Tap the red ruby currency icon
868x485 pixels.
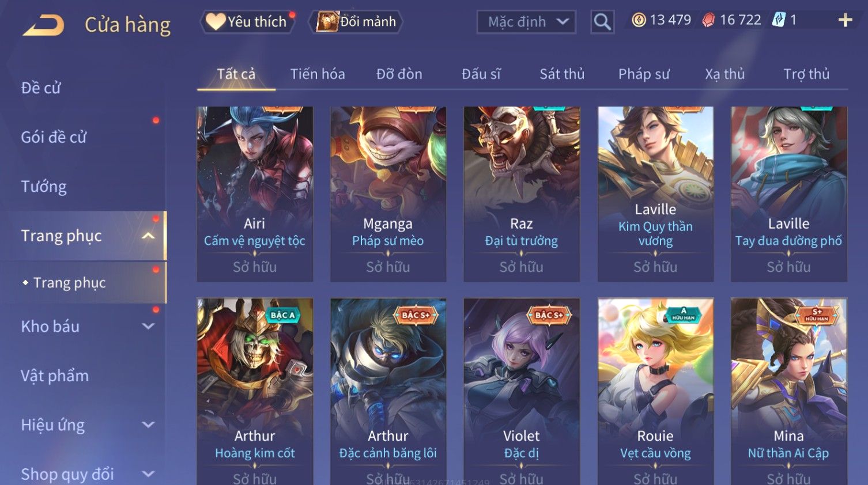(x=708, y=20)
